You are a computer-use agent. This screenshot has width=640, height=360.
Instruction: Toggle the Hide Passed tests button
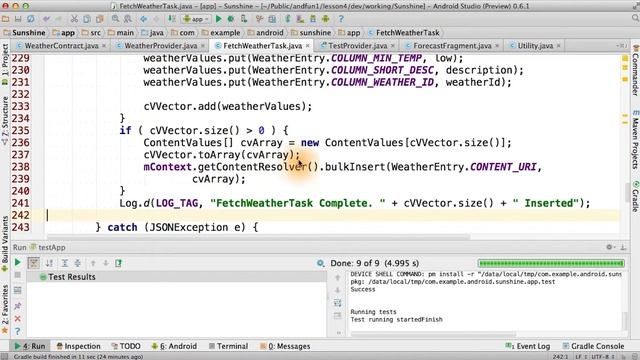[34, 263]
